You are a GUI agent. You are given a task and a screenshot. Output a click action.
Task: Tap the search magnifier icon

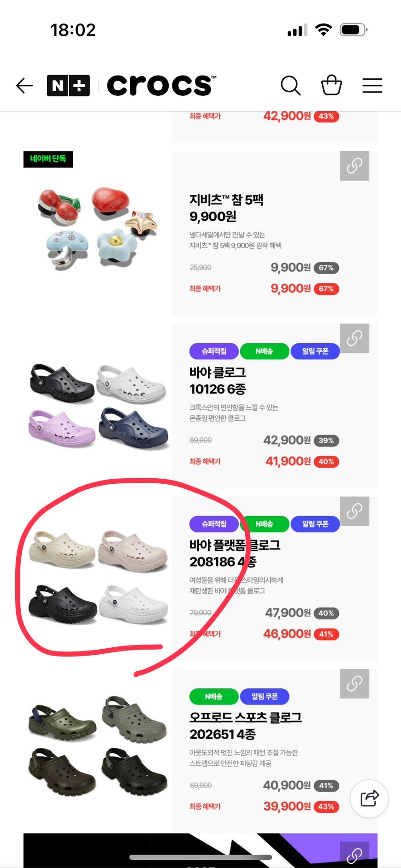coord(290,86)
